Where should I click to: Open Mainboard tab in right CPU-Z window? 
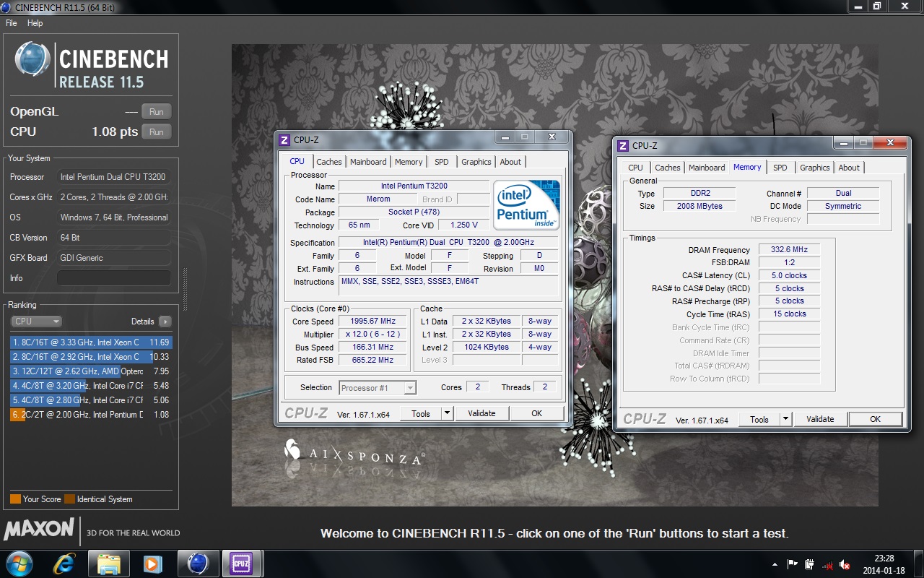pyautogui.click(x=707, y=168)
